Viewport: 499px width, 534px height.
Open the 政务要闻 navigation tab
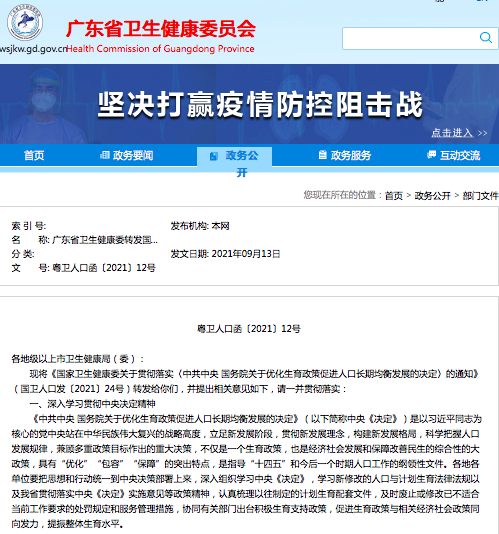(x=127, y=155)
